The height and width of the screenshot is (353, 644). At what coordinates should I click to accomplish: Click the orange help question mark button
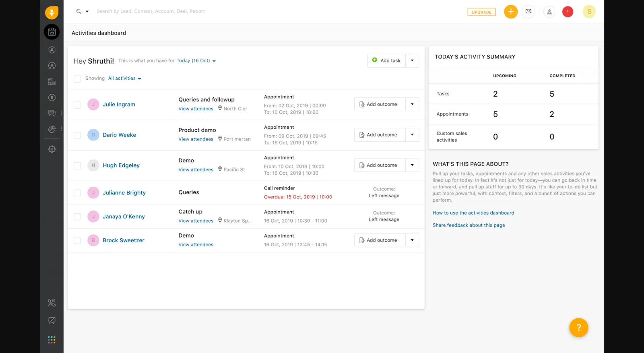tap(578, 328)
